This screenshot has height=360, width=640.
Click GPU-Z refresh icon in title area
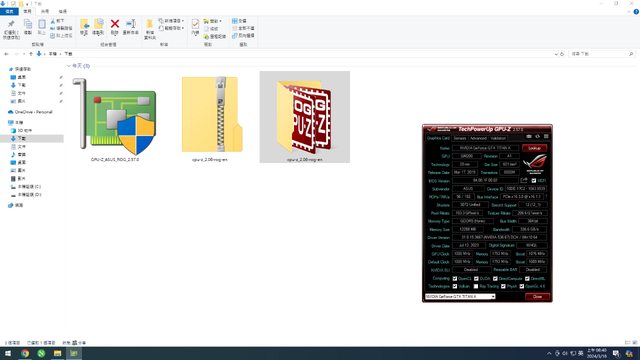pyautogui.click(x=538, y=136)
